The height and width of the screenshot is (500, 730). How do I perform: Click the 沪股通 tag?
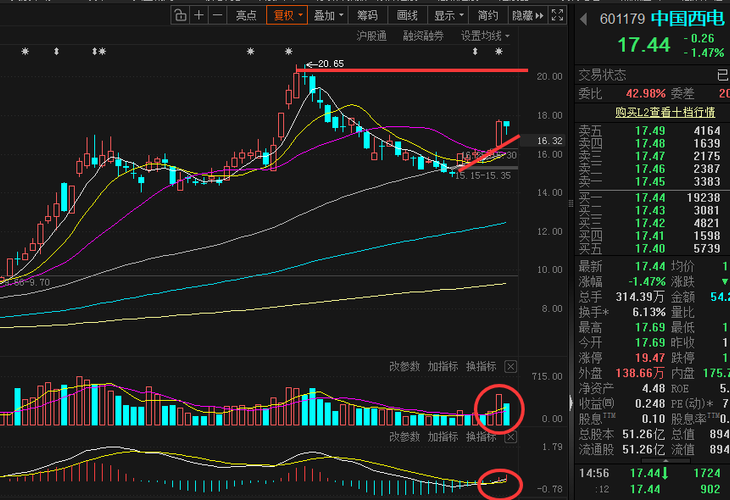tap(372, 36)
